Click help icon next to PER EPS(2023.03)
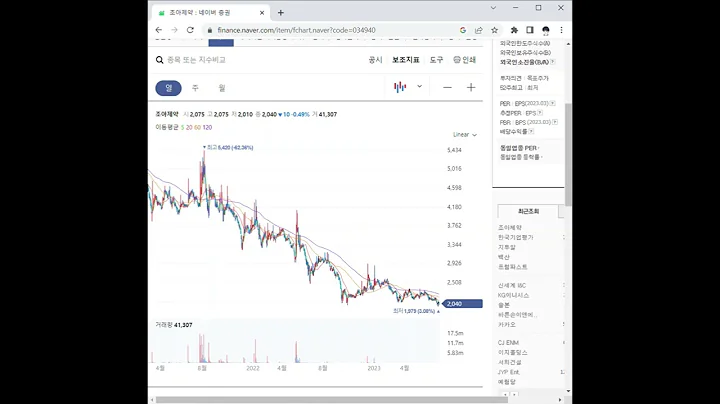720x404 pixels. 552,103
